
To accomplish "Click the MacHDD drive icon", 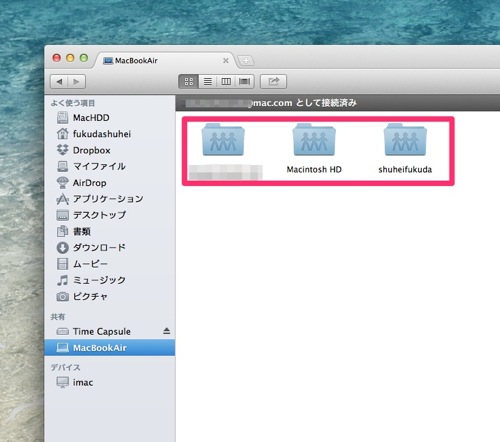I will 62,118.
